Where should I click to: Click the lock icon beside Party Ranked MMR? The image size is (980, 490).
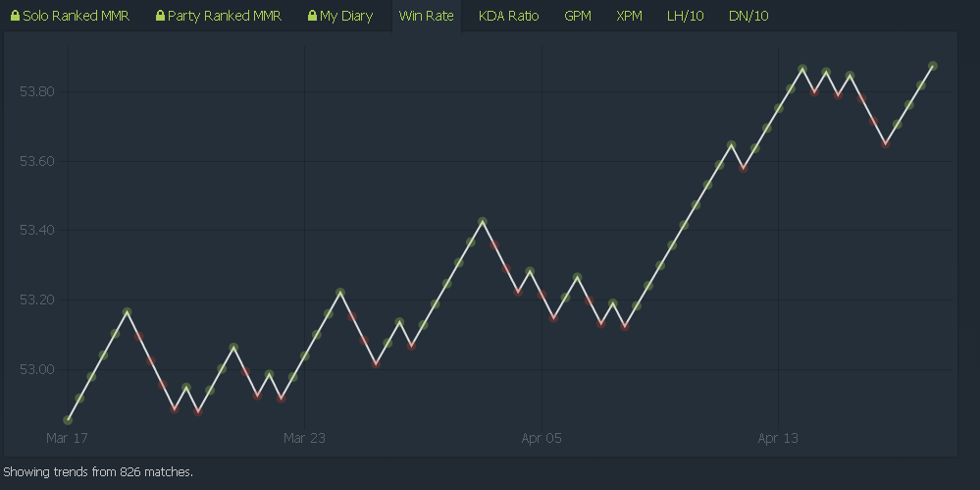[x=160, y=16]
